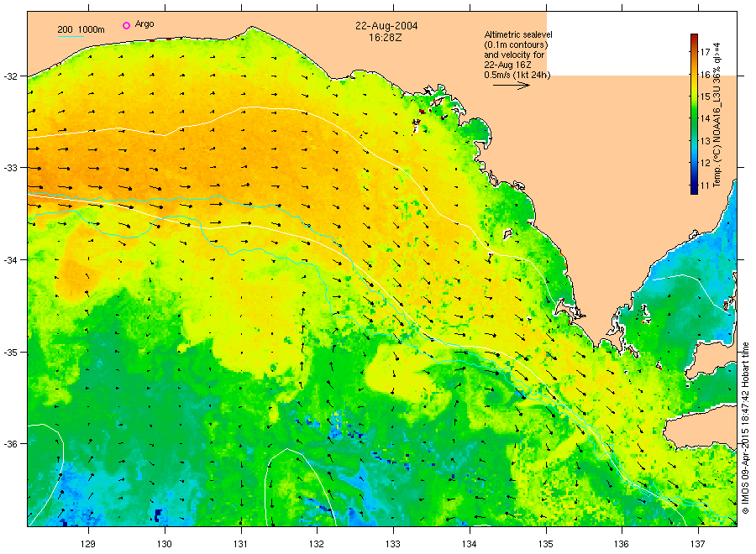756x554 pixels.
Task: Click the -32 latitude label
Action: coord(10,76)
